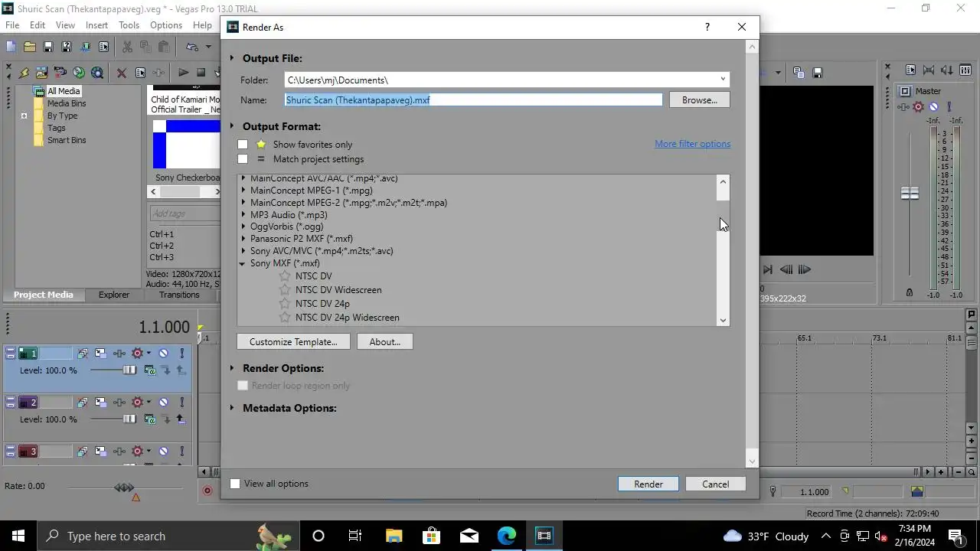Expand the Render Options section

(x=232, y=368)
